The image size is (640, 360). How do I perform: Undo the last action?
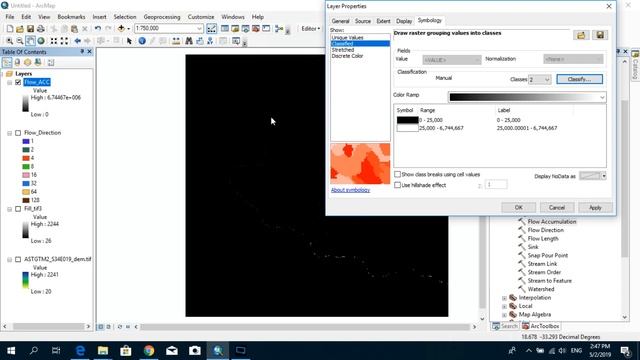click(x=98, y=29)
